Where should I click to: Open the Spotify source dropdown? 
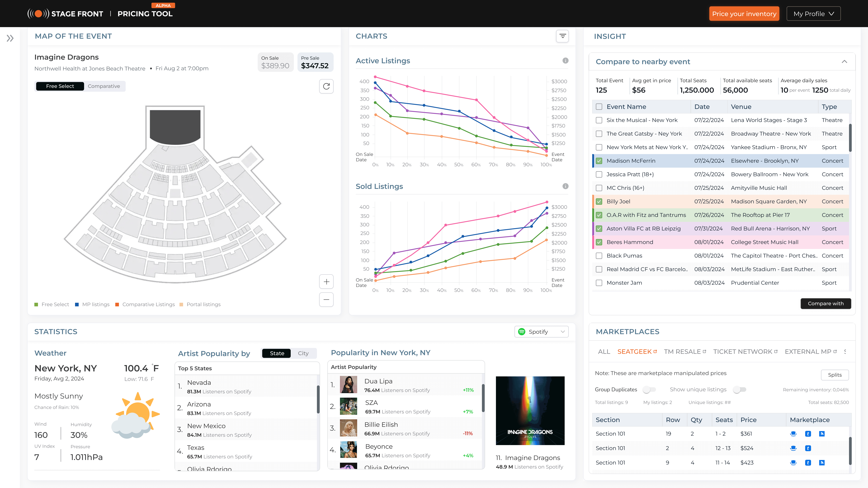pyautogui.click(x=541, y=332)
